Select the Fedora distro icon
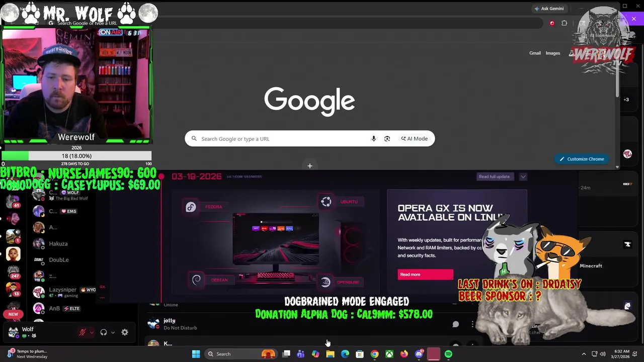Screen dimensions: 644x362 point(191,207)
